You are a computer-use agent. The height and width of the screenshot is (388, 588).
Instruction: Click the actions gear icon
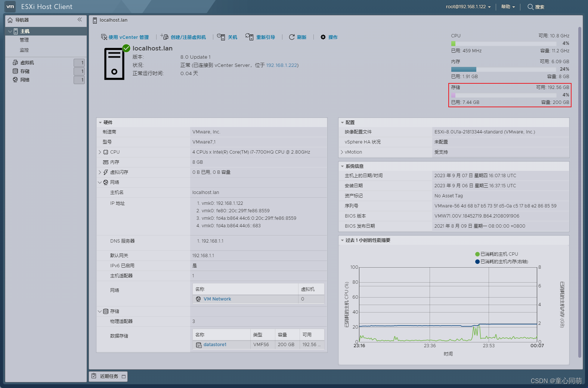323,37
